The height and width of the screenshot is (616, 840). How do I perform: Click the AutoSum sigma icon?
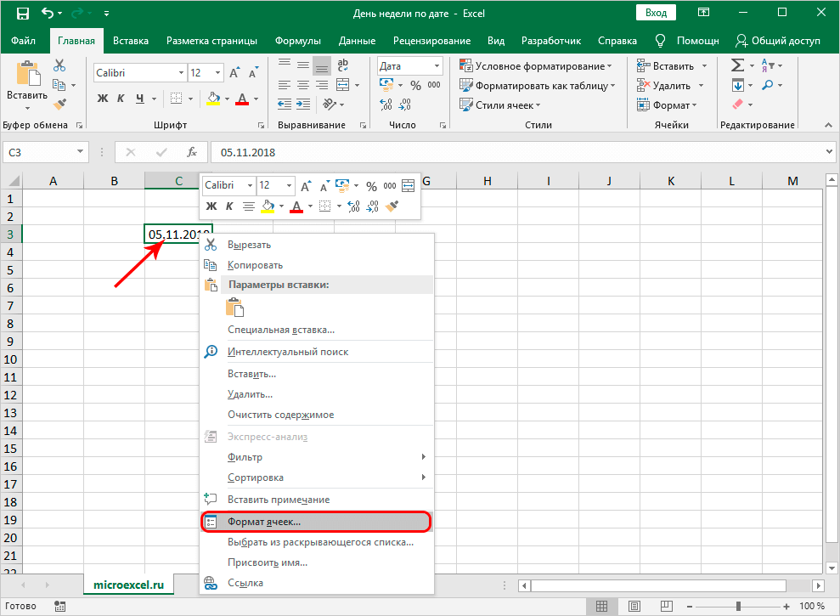click(x=737, y=65)
